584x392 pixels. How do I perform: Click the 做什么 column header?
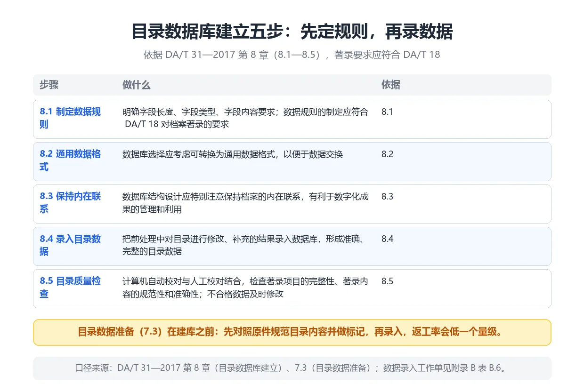[137, 85]
